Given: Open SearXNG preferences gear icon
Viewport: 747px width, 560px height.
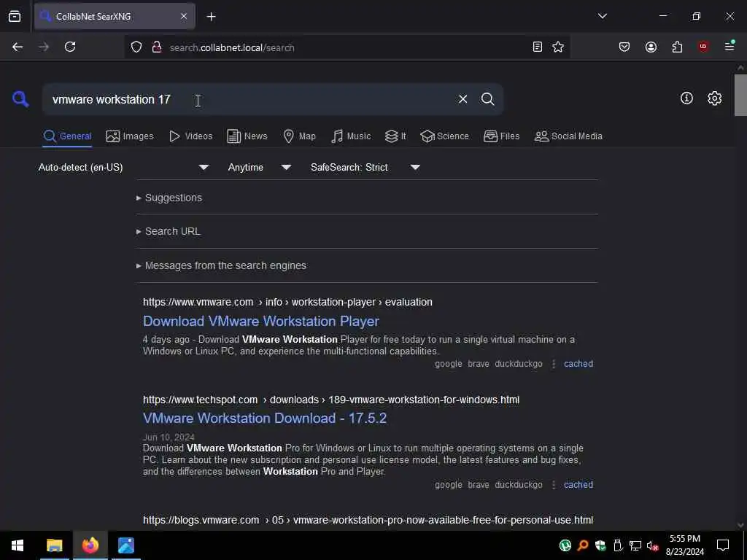Looking at the screenshot, I should coord(714,98).
